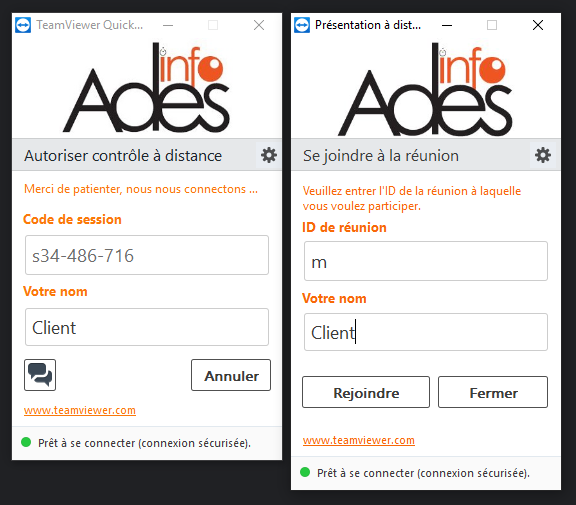
Task: Close the TeamViewer QuickSupport window
Action: click(x=259, y=25)
